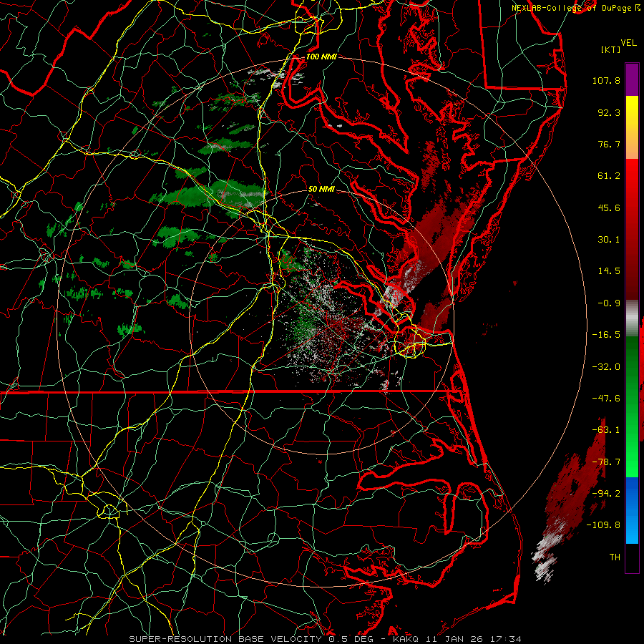Click the green segment of the velocity color bar
Viewport: 644px width, 644px height.
tap(632, 406)
